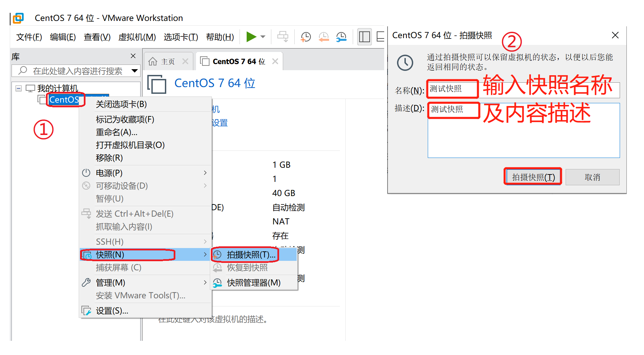Click send Ctrl+Alt+Del toolbar icon
Viewport: 644px width, 355px height.
click(x=283, y=36)
